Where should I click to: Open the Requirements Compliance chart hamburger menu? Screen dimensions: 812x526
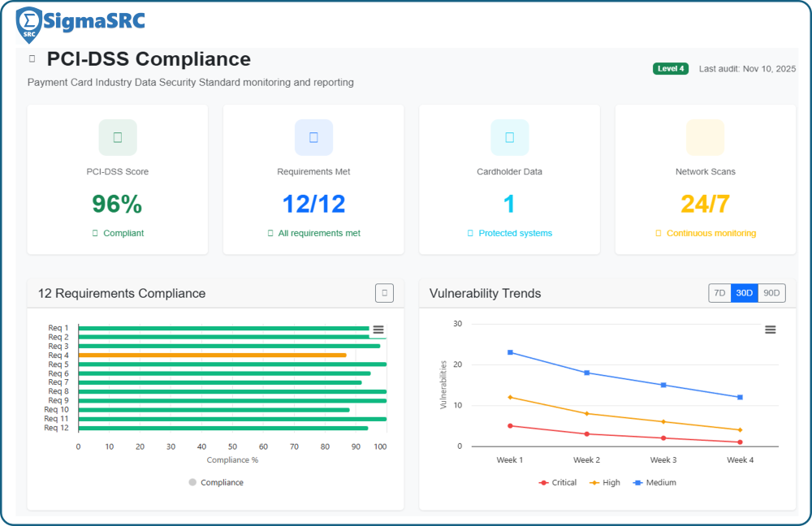point(378,330)
